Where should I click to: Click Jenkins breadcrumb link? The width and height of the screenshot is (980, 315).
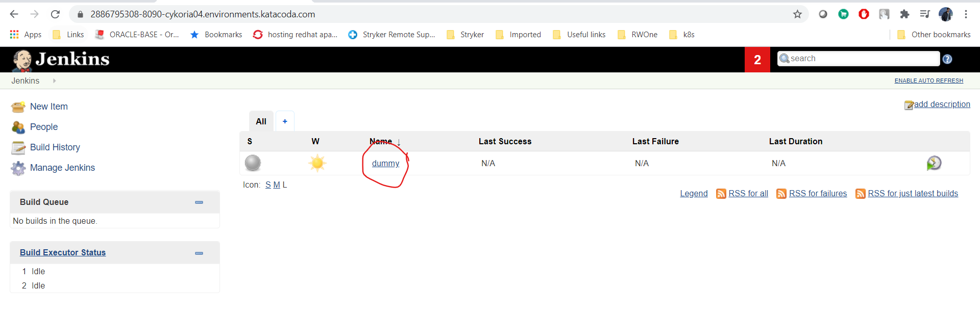click(x=26, y=81)
